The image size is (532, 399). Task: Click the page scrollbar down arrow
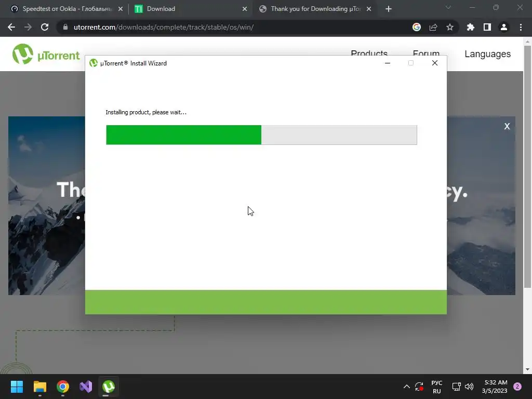527,369
